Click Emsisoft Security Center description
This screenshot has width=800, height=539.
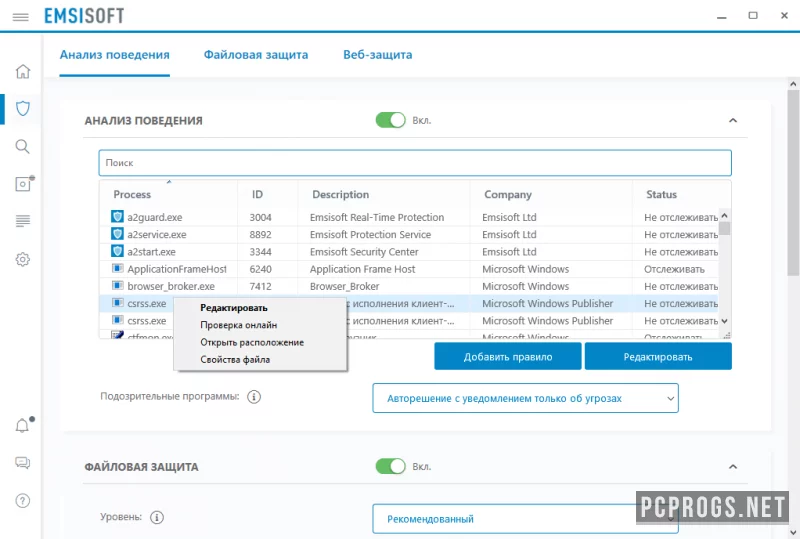[364, 252]
